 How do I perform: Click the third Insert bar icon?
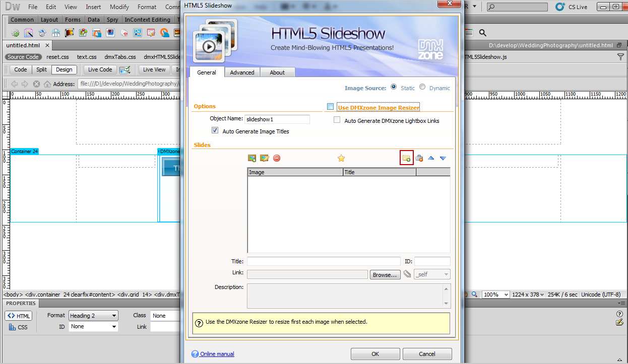(42, 33)
